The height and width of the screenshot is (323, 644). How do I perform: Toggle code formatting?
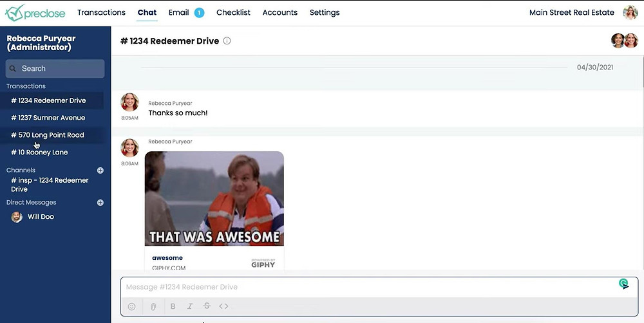click(223, 306)
